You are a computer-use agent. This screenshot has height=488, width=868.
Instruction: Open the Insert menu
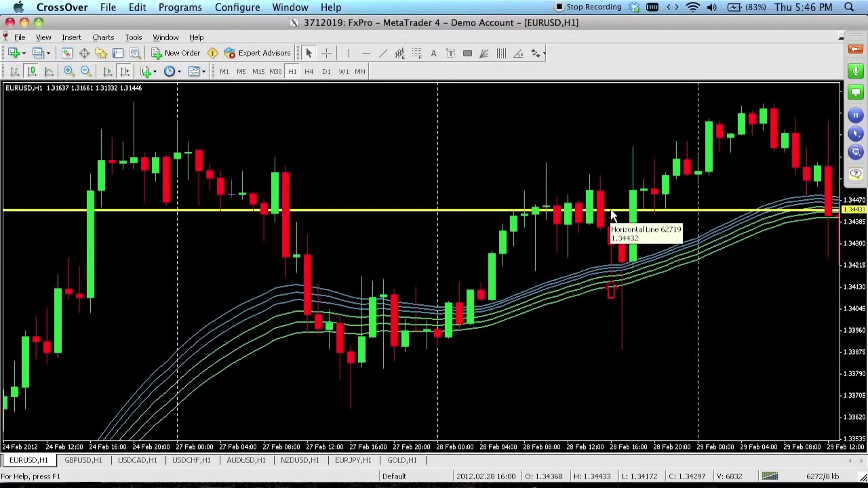pyautogui.click(x=71, y=37)
